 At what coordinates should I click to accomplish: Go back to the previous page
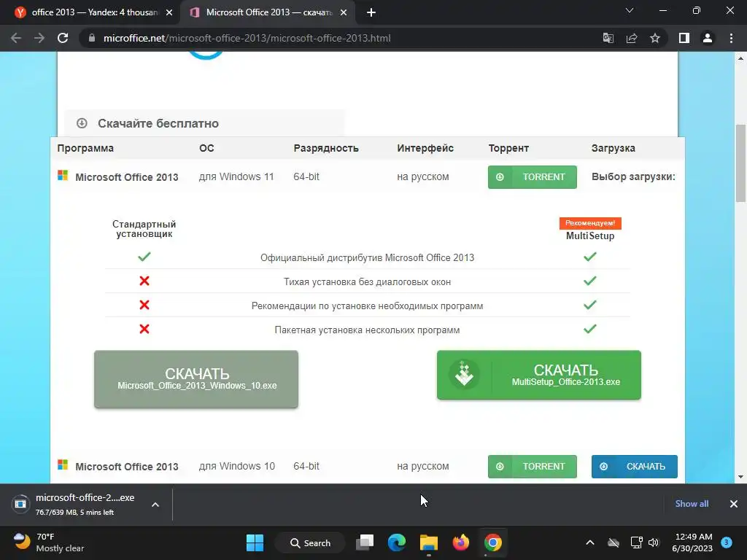[16, 38]
